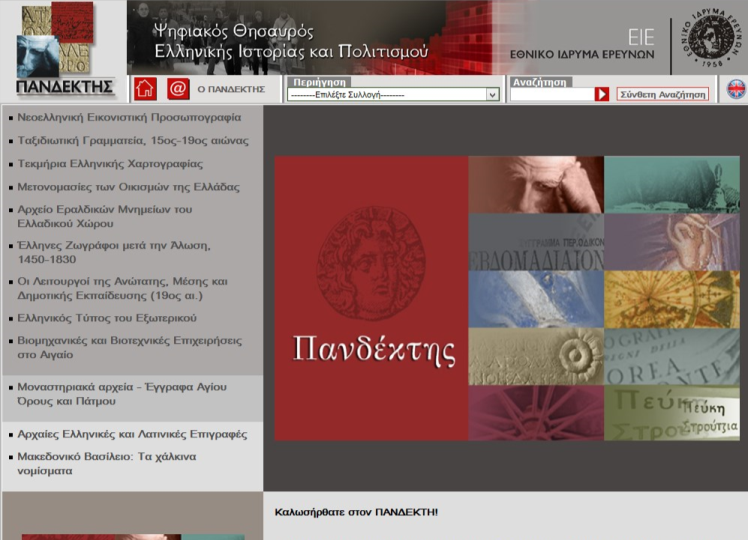Viewport: 748px width, 540px height.
Task: Open Αρχαίες Ελληνικές και Λατινικές Επιγραφές
Action: coord(132,435)
